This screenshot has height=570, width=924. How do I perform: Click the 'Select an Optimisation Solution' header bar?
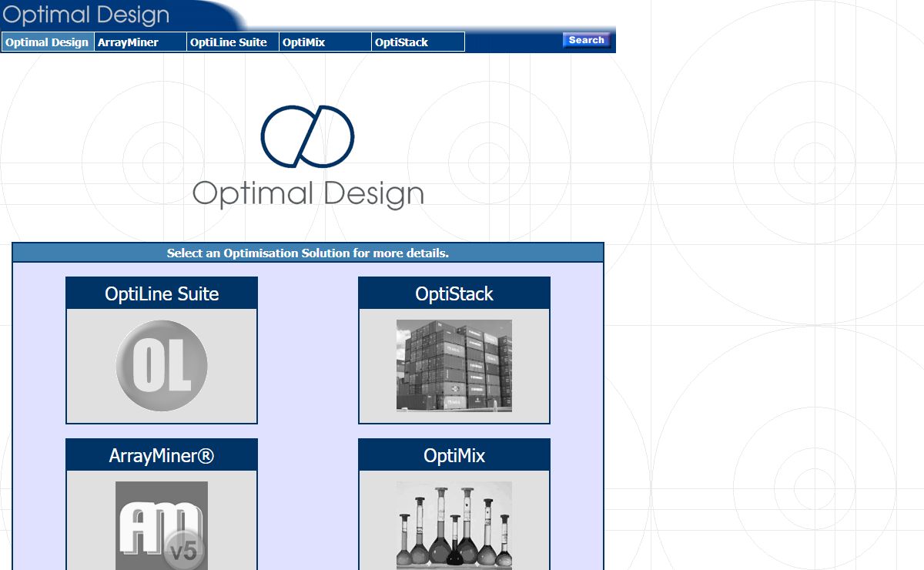[x=308, y=253]
